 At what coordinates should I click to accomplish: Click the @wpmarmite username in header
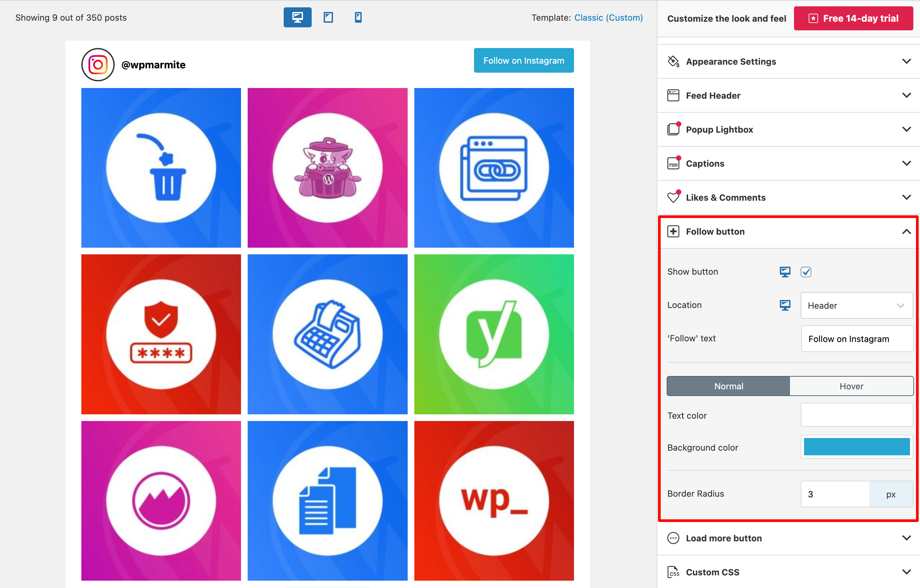(x=153, y=65)
